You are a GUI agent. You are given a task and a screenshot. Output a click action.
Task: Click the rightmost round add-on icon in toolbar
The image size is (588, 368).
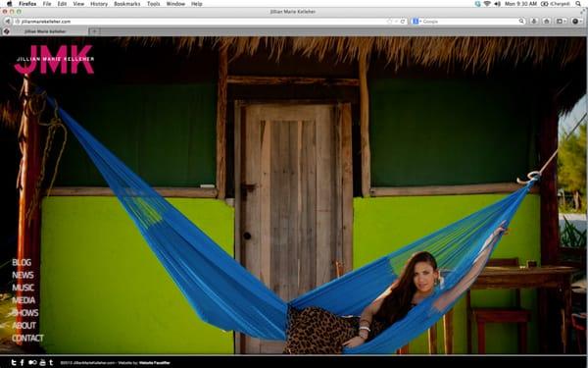(577, 22)
